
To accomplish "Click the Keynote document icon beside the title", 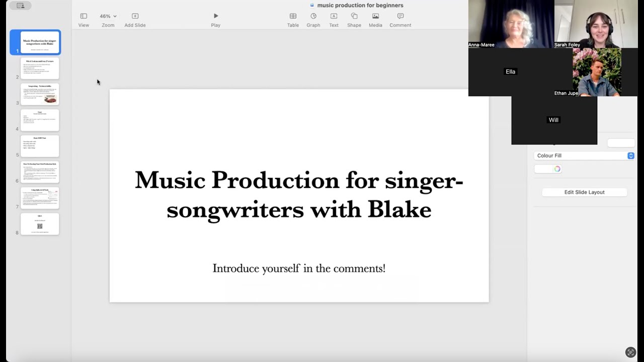I will point(312,5).
